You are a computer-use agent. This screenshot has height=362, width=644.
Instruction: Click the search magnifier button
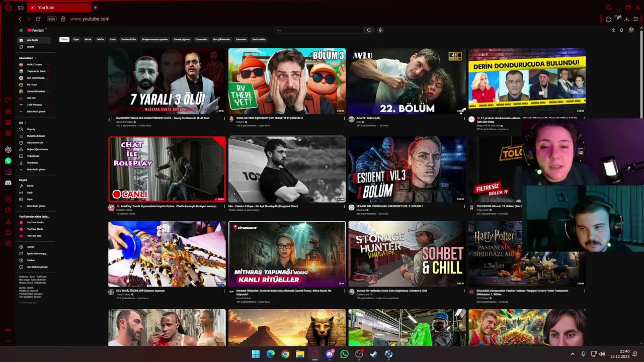(369, 30)
